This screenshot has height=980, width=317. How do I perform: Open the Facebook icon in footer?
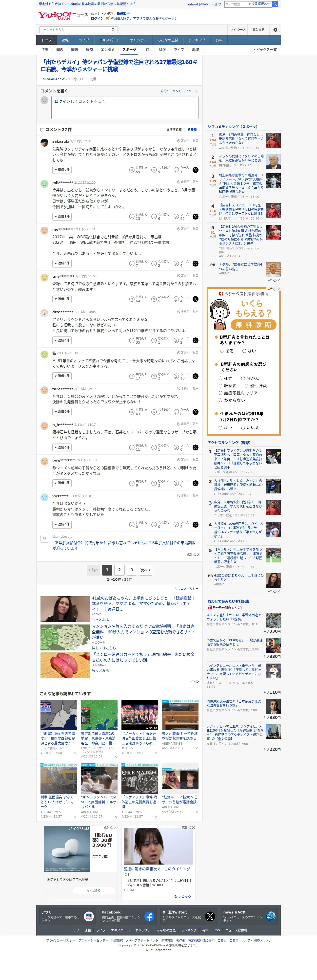pyautogui.click(x=149, y=916)
